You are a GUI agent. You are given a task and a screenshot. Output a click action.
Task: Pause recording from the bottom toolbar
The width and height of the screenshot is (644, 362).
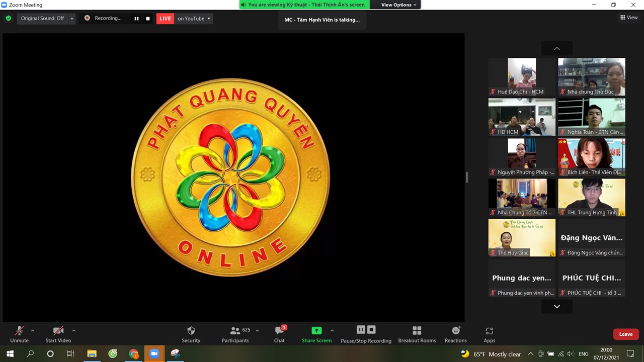(x=361, y=330)
